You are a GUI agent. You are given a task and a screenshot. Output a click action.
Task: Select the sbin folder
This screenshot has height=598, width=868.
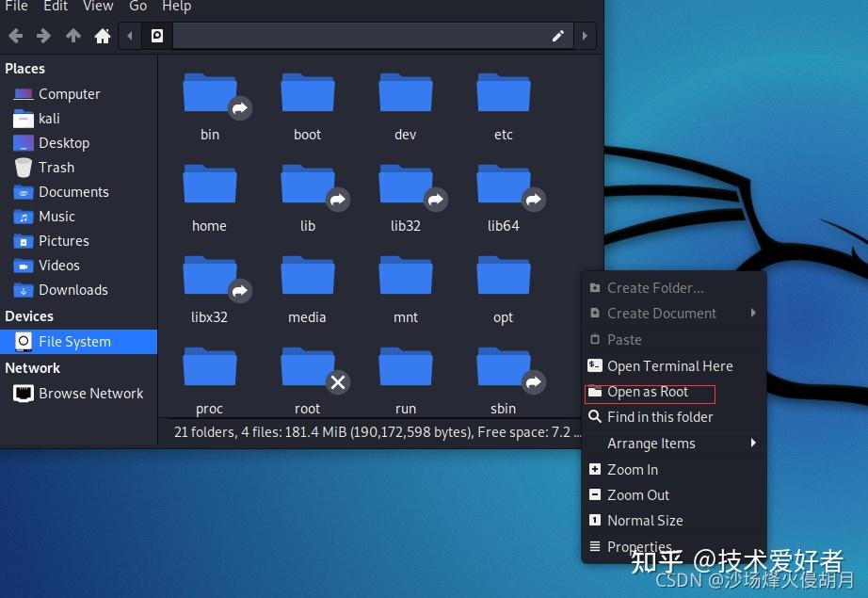(504, 381)
